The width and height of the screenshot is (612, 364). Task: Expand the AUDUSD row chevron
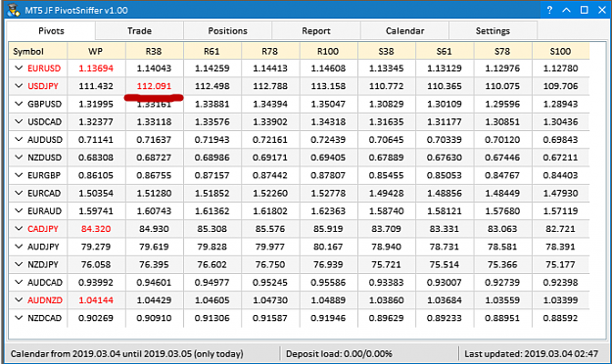pos(19,139)
